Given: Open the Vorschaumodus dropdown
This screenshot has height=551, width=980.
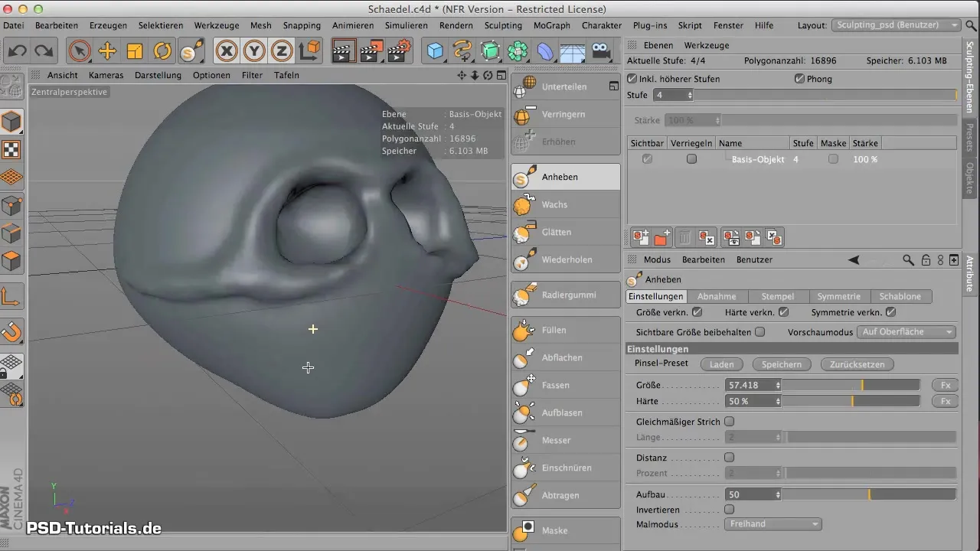Looking at the screenshot, I should pyautogui.click(x=906, y=332).
